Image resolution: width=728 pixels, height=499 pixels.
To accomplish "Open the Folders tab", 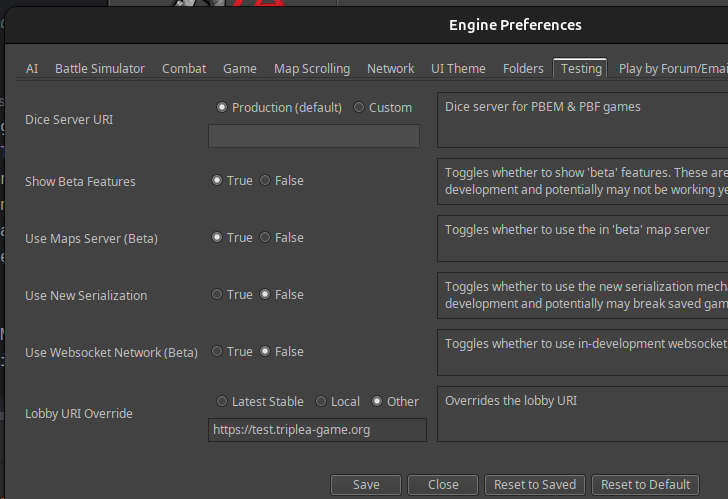I will 523,69.
